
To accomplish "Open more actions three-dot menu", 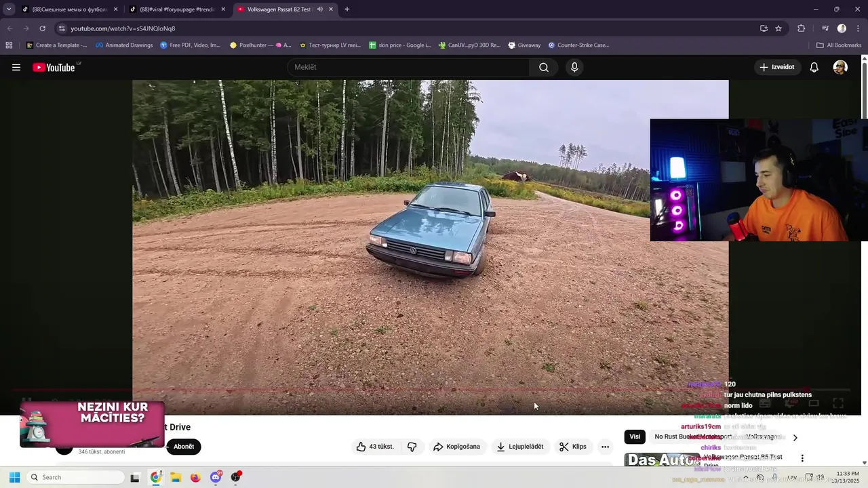I will click(605, 447).
